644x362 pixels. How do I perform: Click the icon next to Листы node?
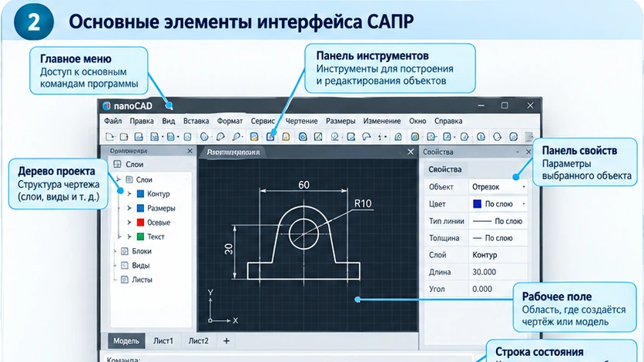125,280
